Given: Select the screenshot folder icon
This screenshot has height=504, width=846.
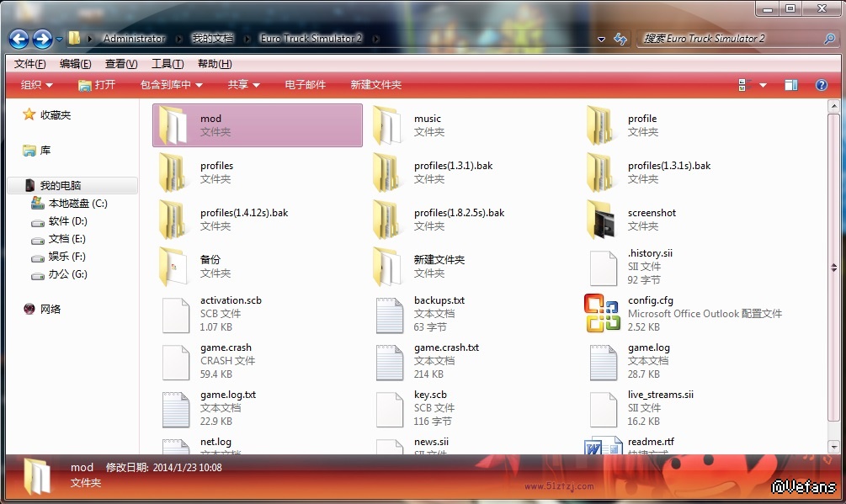Looking at the screenshot, I should click(x=601, y=220).
